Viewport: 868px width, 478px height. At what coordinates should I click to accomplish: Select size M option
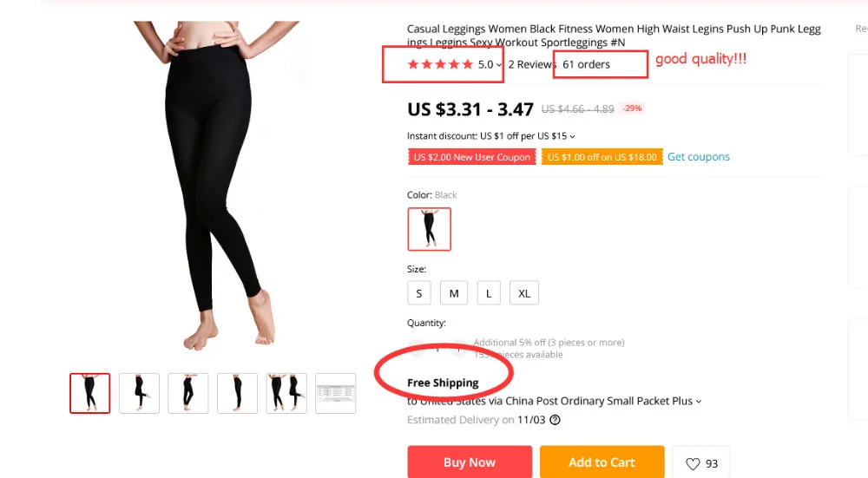click(x=454, y=293)
